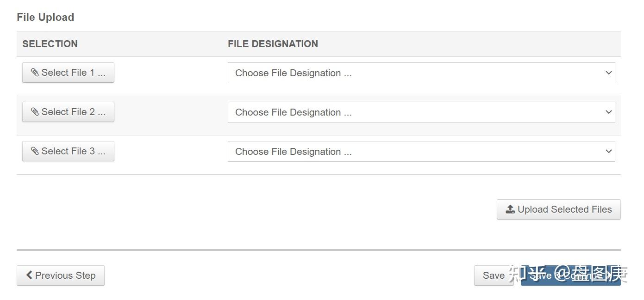Screen dimensions: 644x300
Task: Click the paperclip icon on Select File 2
Action: pyautogui.click(x=35, y=112)
